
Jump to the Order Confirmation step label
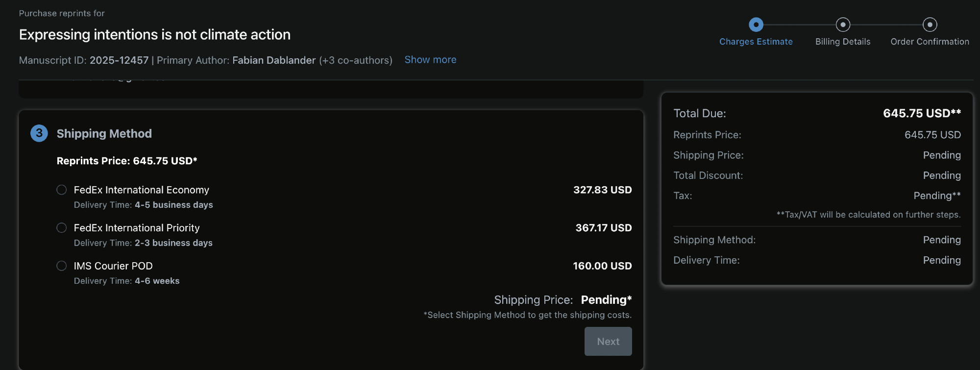pyautogui.click(x=930, y=42)
